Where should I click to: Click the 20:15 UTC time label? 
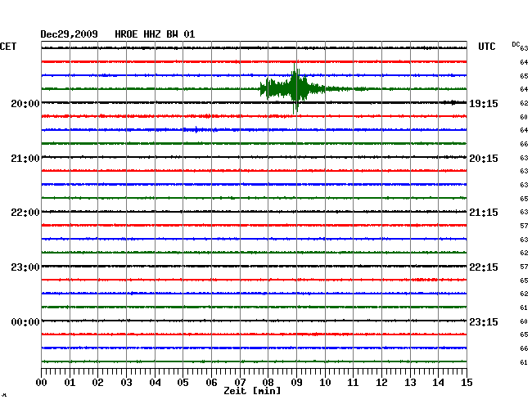point(484,159)
